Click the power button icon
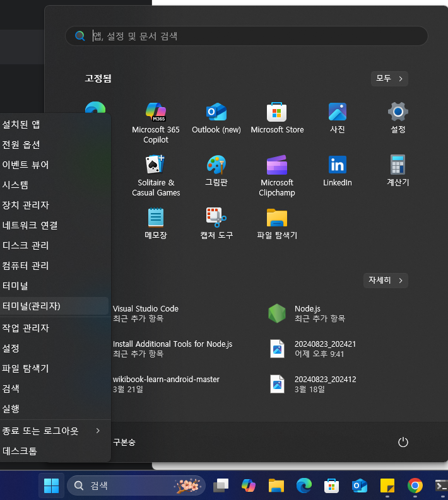The image size is (448, 500). click(403, 442)
